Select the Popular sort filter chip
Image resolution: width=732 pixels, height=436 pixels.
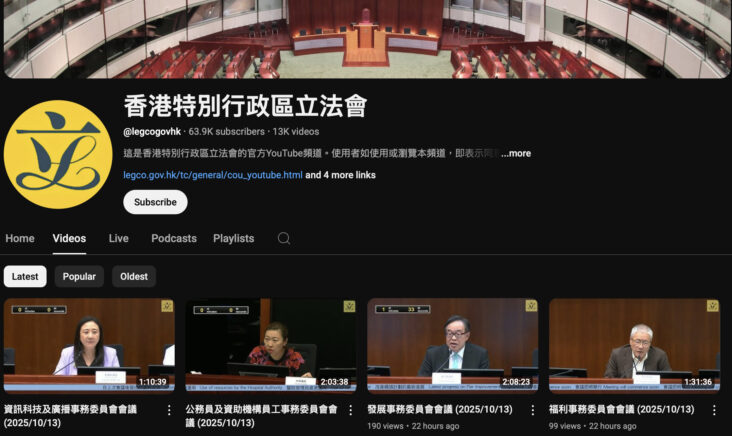79,277
